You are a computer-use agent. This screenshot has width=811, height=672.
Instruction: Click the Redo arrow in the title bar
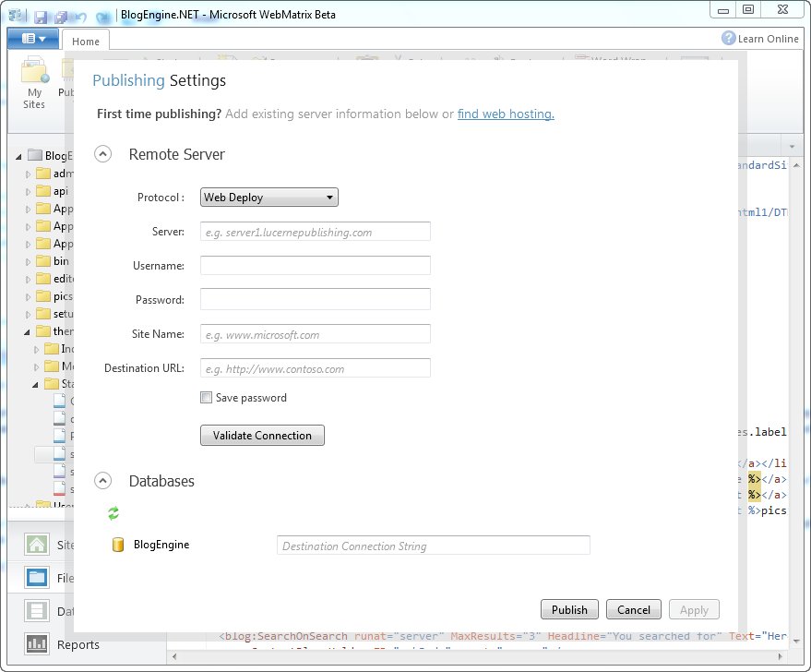point(102,17)
